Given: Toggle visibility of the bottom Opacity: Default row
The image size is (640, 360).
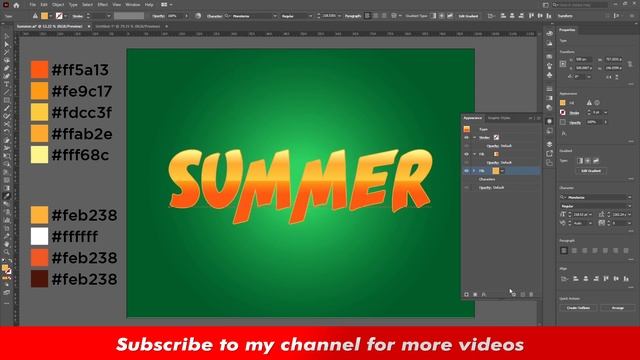Looking at the screenshot, I should [466, 187].
